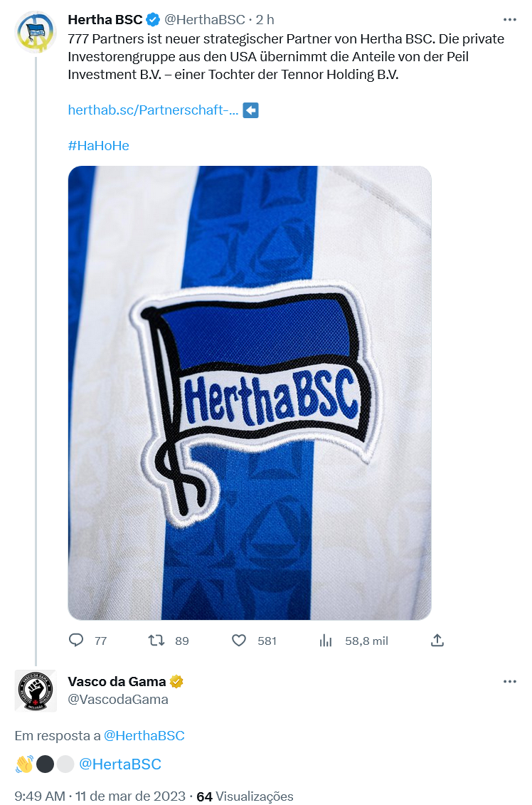Open the Hertha BSC profile avatar
The height and width of the screenshot is (805, 532).
click(x=36, y=32)
